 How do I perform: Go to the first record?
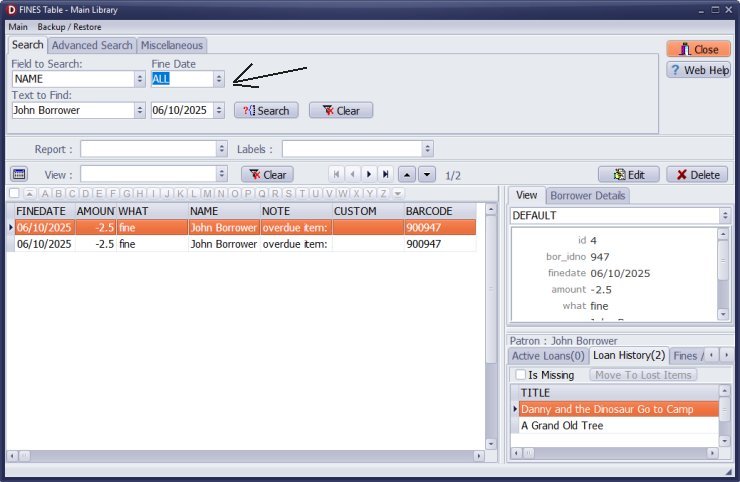click(336, 174)
